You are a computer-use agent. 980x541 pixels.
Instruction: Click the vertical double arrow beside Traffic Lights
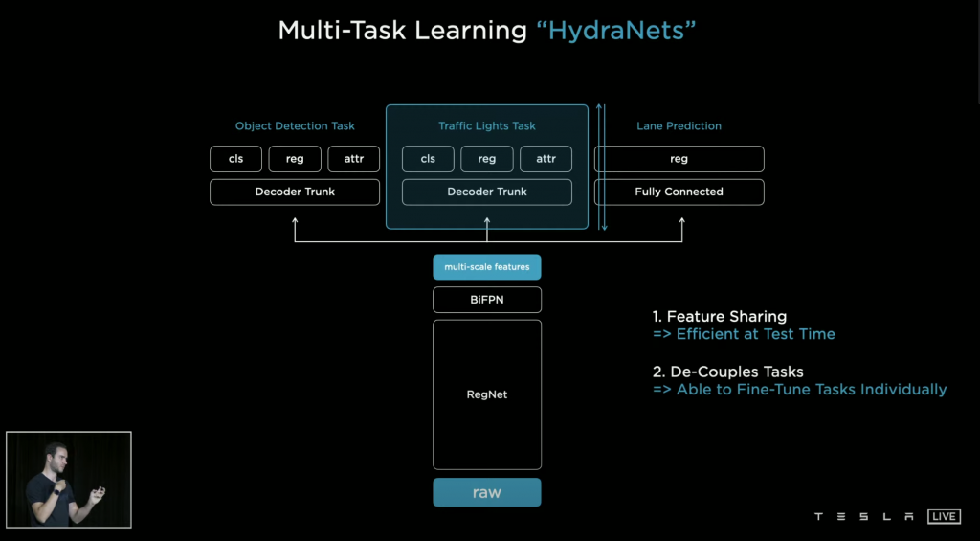tap(601, 168)
